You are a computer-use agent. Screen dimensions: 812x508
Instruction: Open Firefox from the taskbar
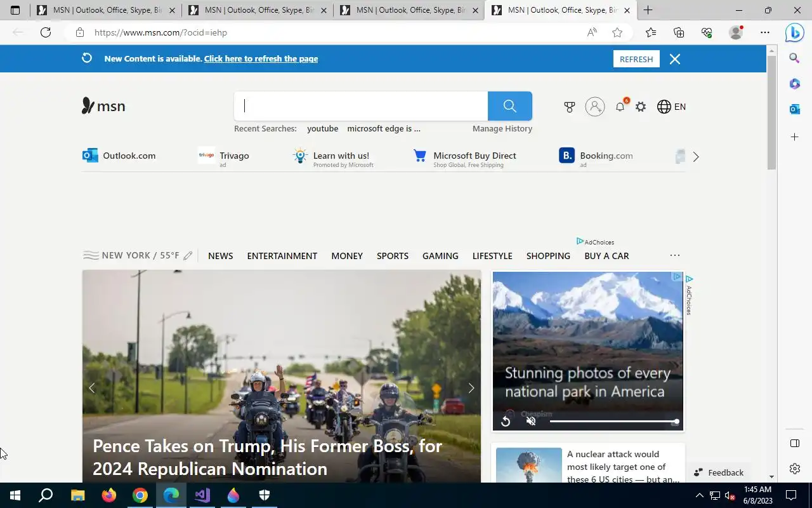(x=109, y=495)
